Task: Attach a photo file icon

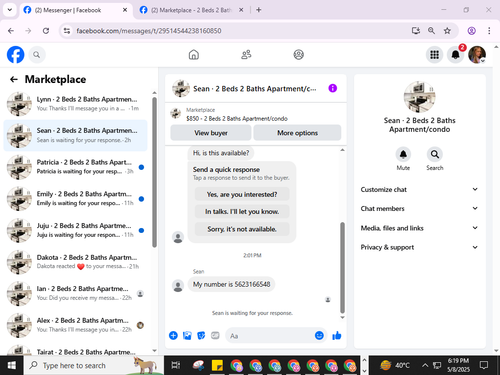Action: 187,335
